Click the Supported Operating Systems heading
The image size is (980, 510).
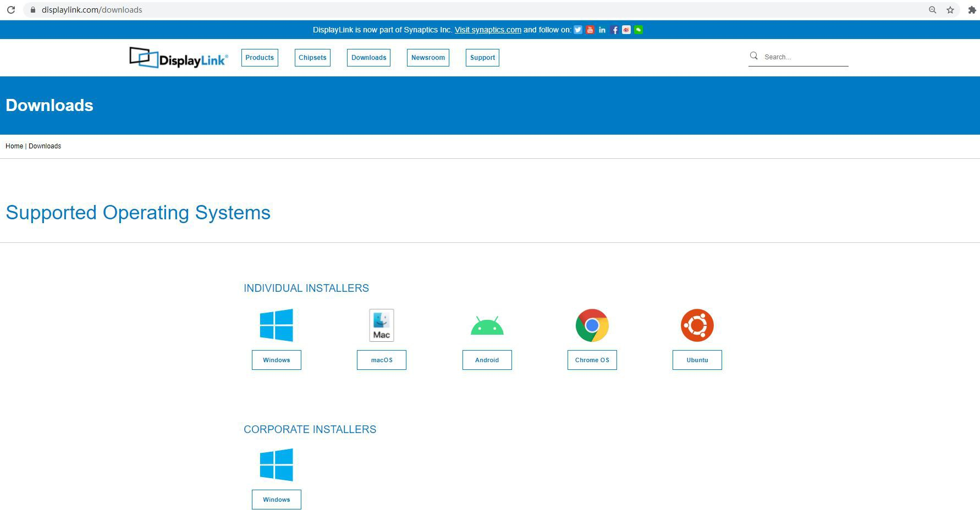pyautogui.click(x=138, y=213)
